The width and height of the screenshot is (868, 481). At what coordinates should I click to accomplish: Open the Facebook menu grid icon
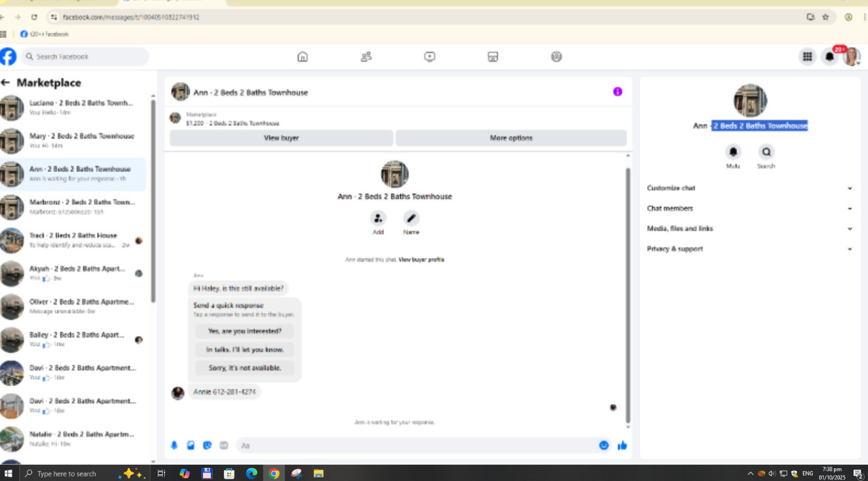(807, 57)
